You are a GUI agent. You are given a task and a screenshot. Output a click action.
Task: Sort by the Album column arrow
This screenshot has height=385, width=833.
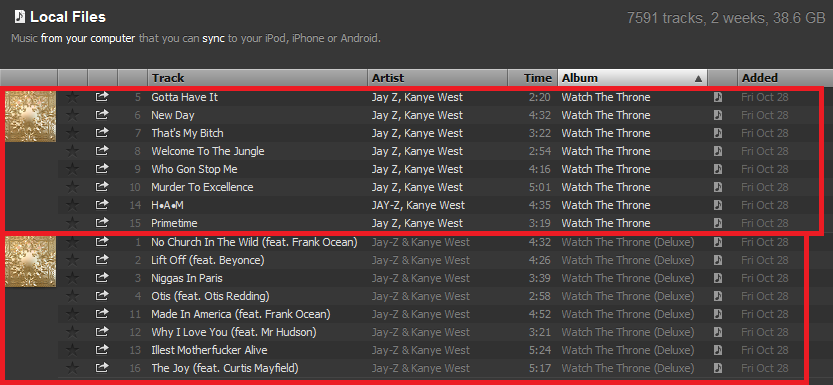(699, 79)
